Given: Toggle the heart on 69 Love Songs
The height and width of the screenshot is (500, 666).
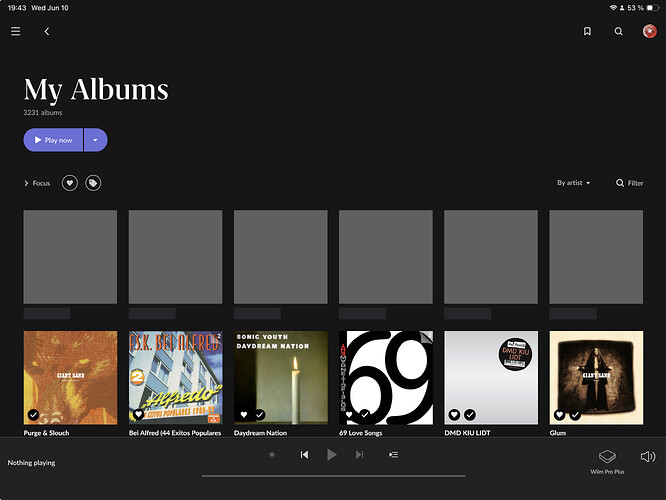Looking at the screenshot, I should (x=349, y=415).
